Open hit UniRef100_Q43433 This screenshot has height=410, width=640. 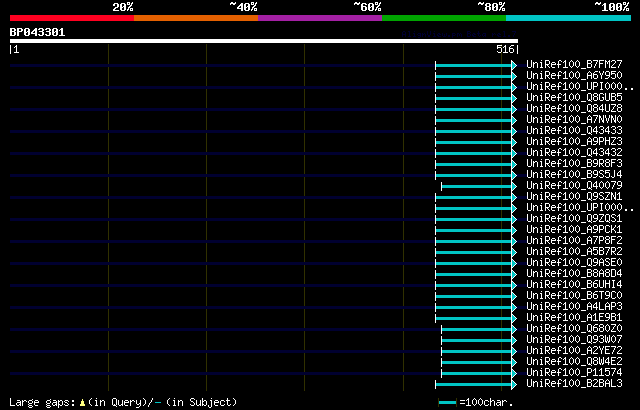[574, 131]
